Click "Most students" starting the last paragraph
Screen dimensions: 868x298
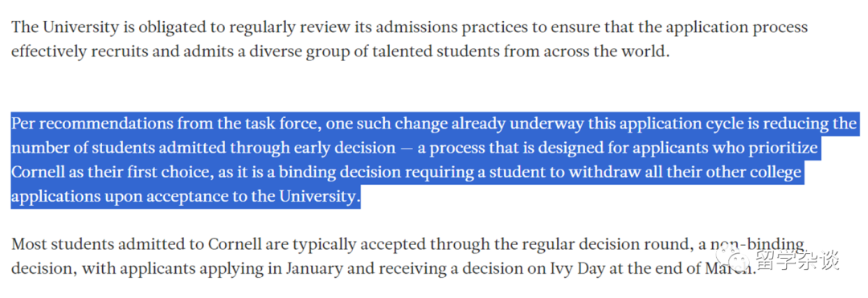coord(61,245)
